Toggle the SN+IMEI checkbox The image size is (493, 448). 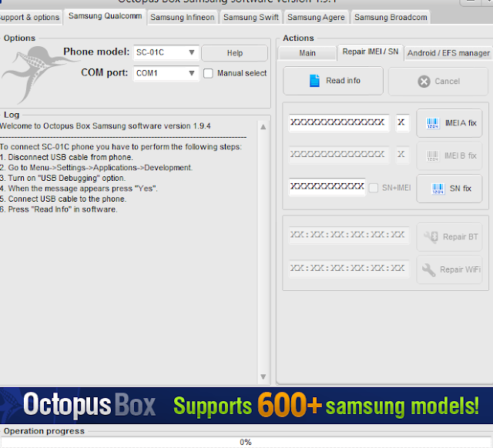pos(373,188)
